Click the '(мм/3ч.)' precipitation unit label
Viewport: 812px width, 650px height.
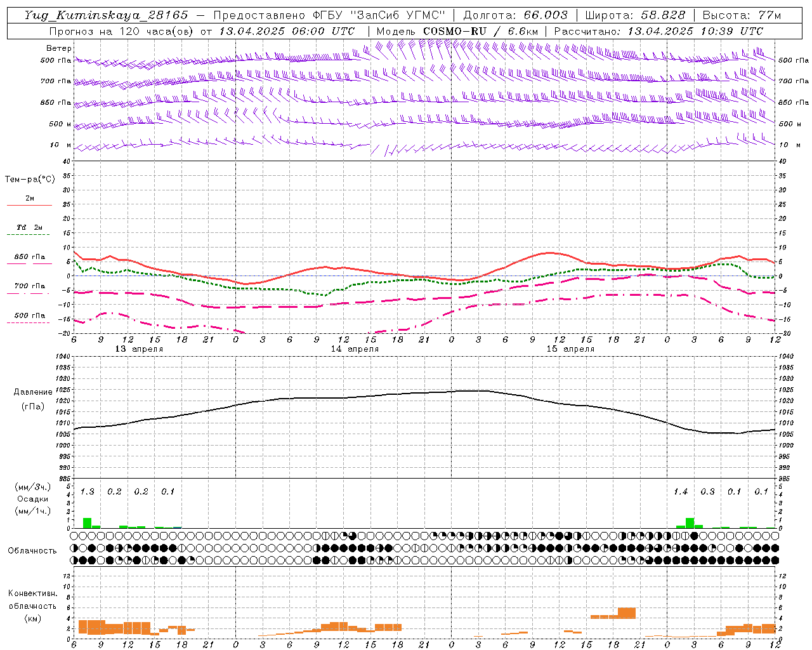point(33,487)
